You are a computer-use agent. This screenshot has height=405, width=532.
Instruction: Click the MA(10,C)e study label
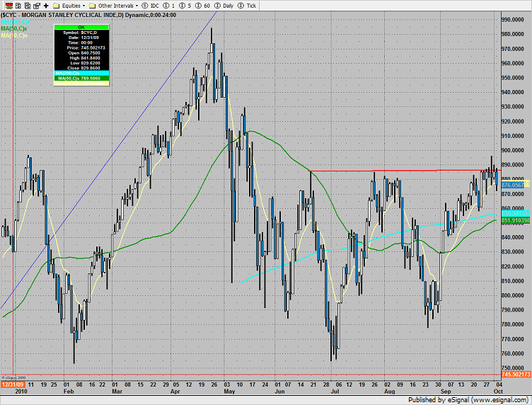pos(14,35)
